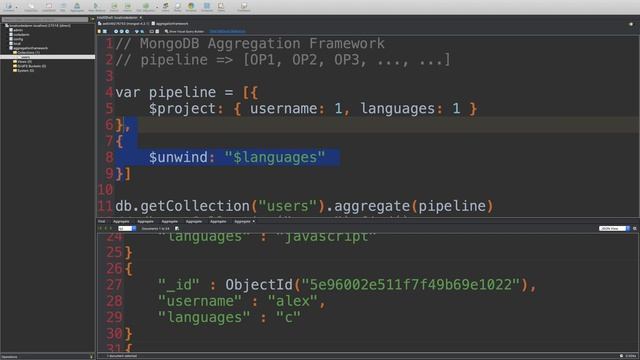Screen dimensions: 640x360
Task: Click Show Visual Query Builder
Action: tap(184, 31)
